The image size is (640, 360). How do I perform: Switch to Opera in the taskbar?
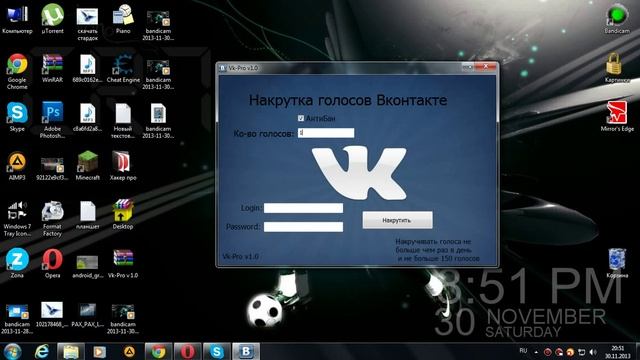(188, 351)
